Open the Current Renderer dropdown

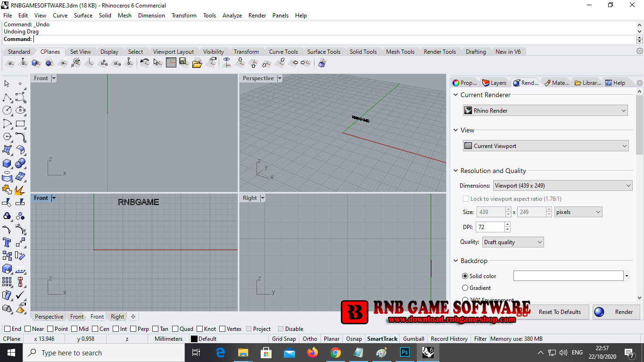pos(545,111)
